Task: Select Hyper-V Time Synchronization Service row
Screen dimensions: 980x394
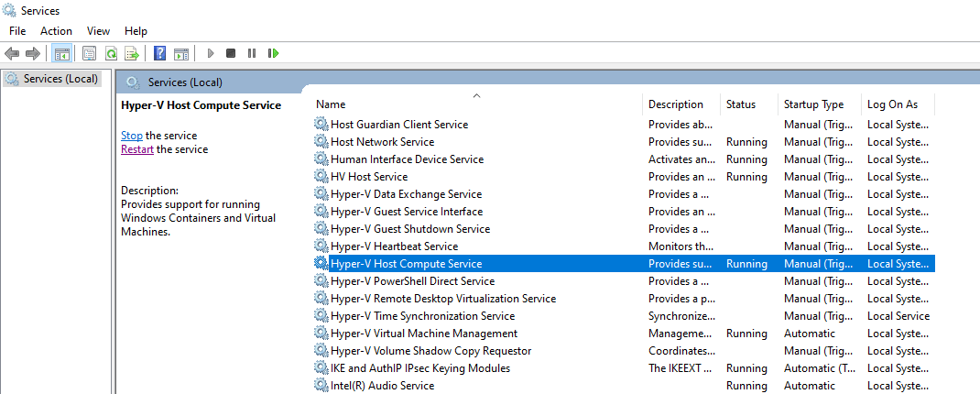Action: point(624,316)
